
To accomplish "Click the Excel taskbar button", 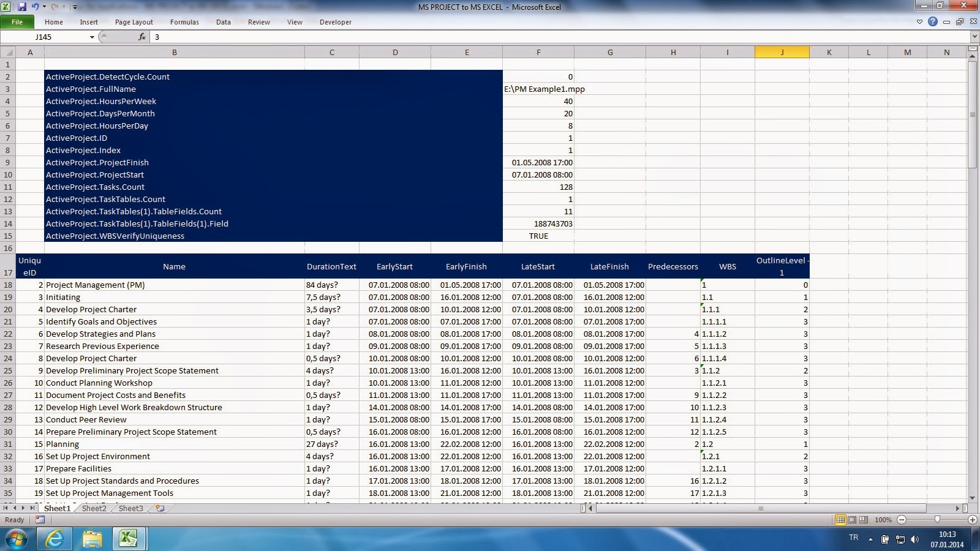I will [129, 539].
